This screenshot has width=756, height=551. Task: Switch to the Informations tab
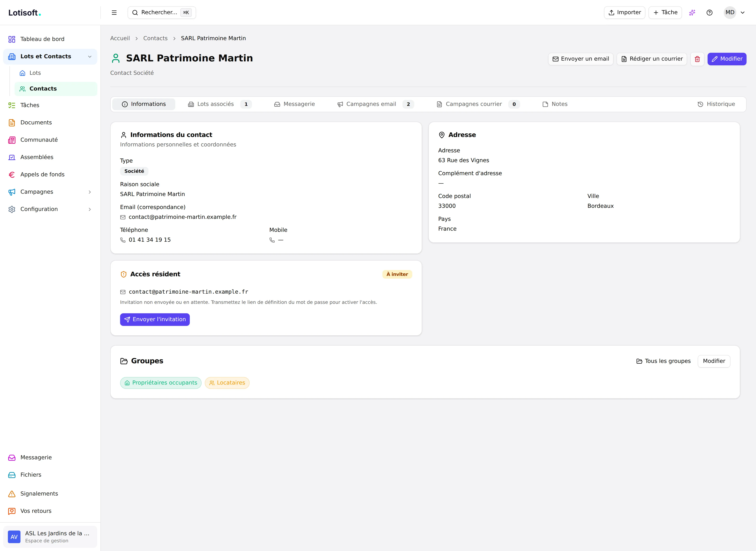144,104
